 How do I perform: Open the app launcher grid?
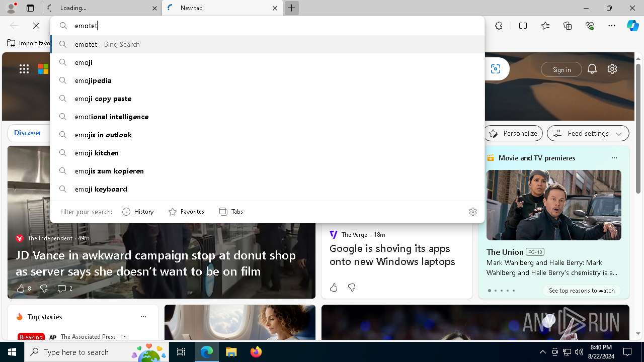24,69
